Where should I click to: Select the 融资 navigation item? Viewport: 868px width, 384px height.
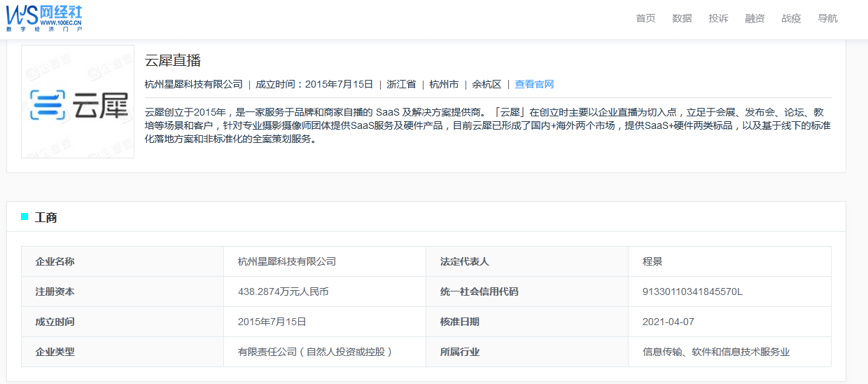755,18
